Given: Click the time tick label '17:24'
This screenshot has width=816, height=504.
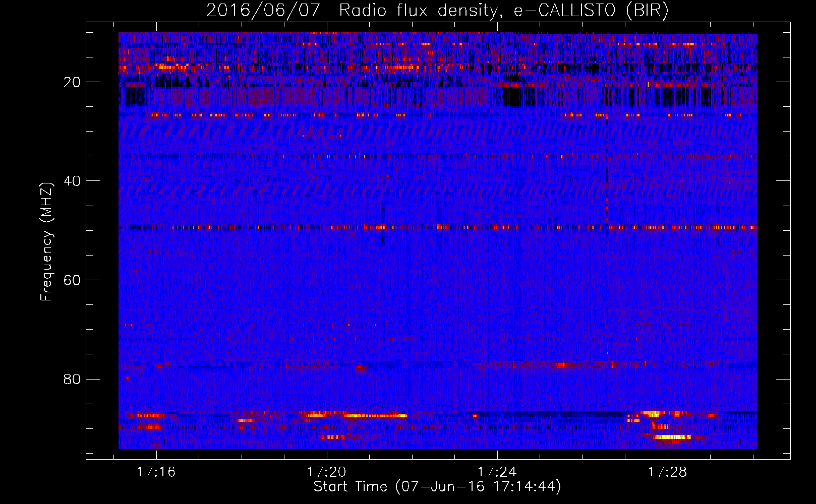Looking at the screenshot, I should [x=497, y=472].
